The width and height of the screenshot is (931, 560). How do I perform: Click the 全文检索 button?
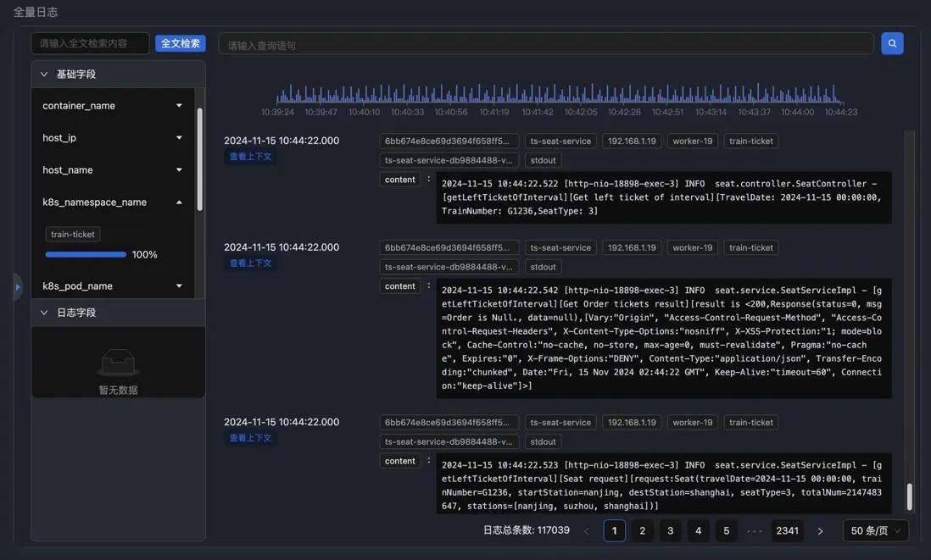tap(180, 43)
